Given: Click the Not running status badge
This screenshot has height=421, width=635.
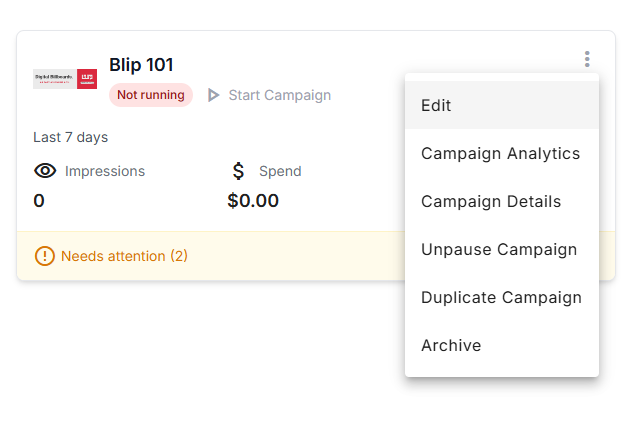Looking at the screenshot, I should tap(151, 95).
